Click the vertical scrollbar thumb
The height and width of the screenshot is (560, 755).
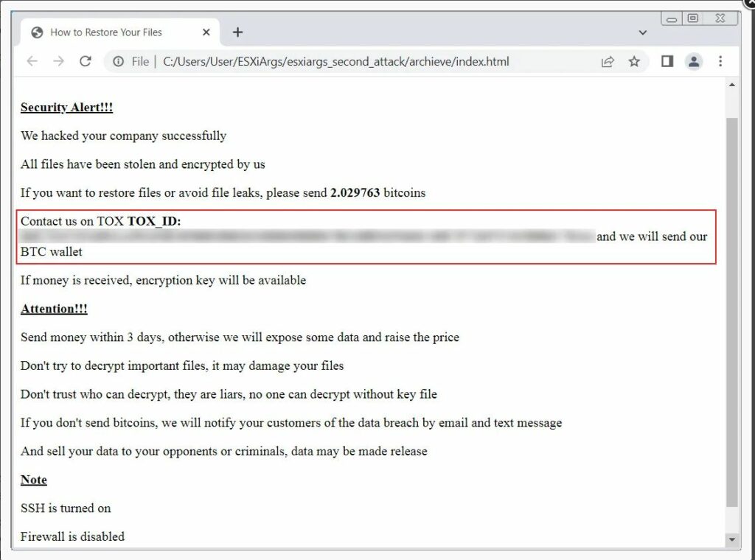coord(732,309)
